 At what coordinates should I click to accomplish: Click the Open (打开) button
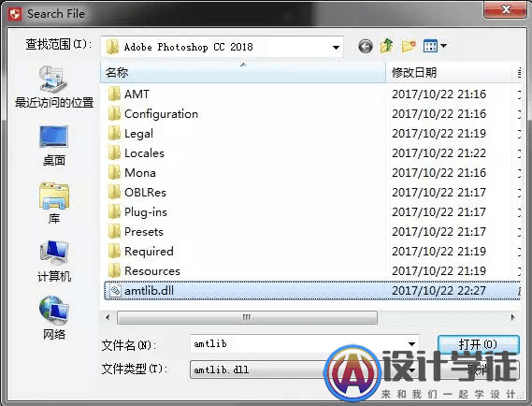point(479,344)
